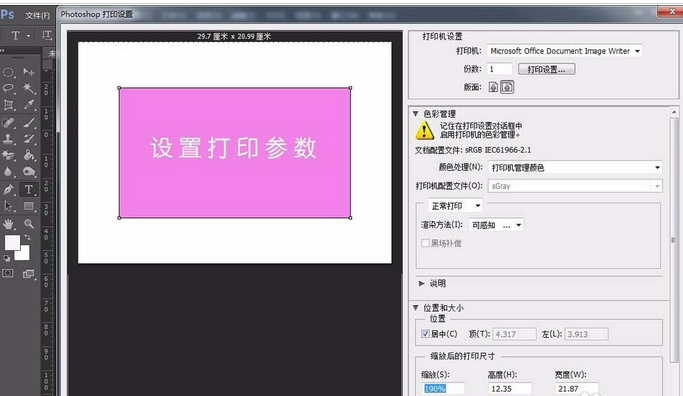Select the Sponge/Dodge tool
Image resolution: width=683 pixels, height=396 pixels.
coord(29,172)
